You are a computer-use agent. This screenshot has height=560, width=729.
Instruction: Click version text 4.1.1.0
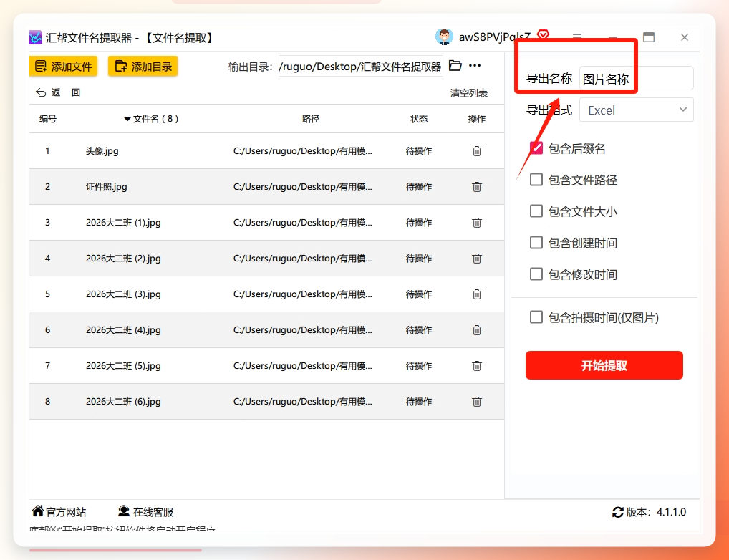pos(671,512)
